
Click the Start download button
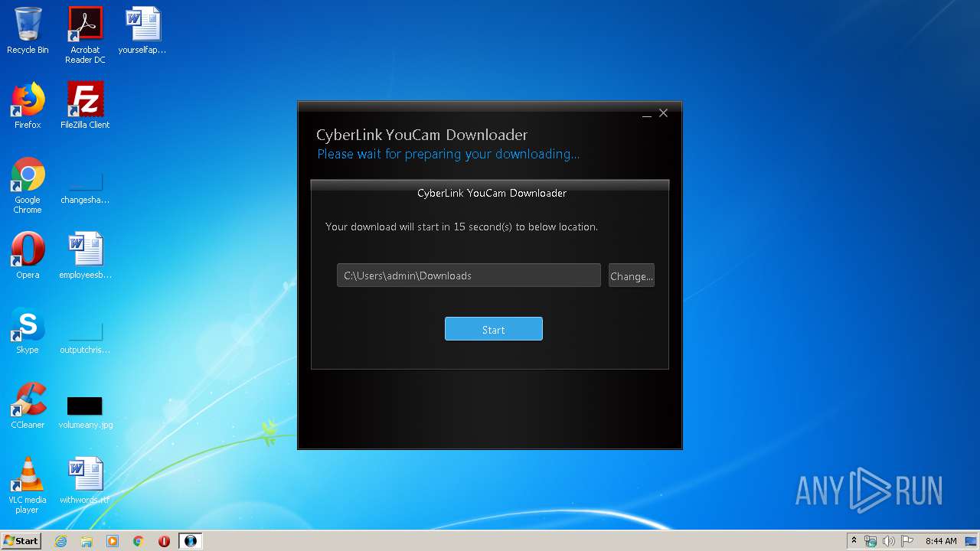click(x=494, y=329)
